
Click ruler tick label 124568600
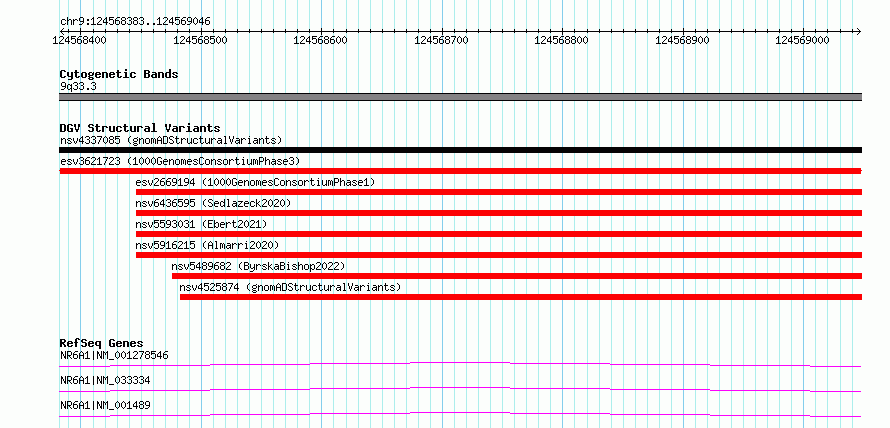point(321,40)
